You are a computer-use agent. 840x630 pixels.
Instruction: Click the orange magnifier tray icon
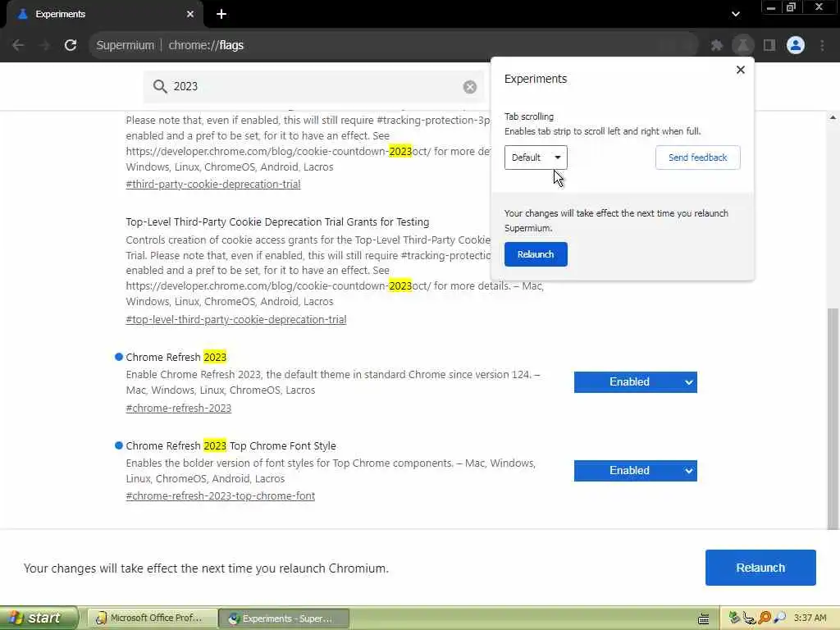point(765,619)
